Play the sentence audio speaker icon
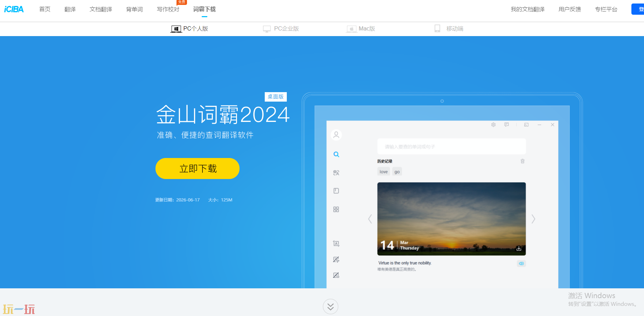 [x=521, y=263]
